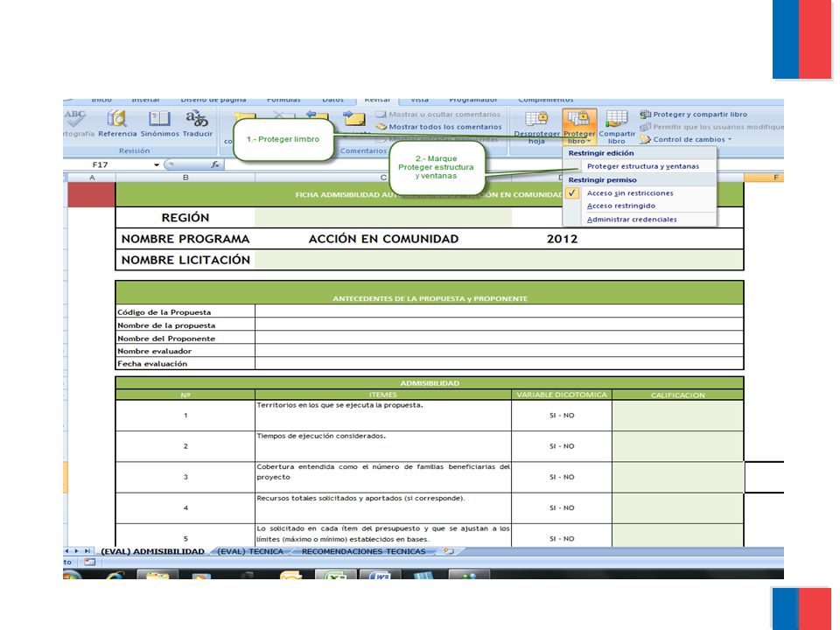Open the Sinónimos thesaurus tool

159,123
